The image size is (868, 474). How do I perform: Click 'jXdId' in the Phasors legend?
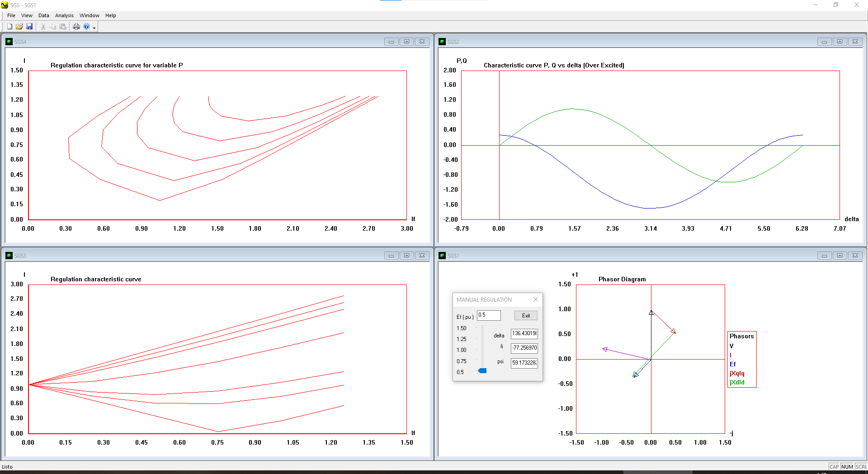pyautogui.click(x=737, y=382)
